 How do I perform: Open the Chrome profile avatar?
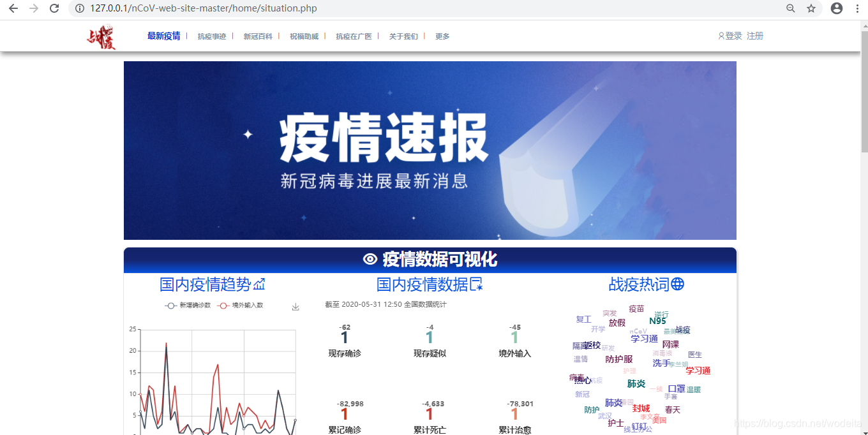tap(837, 8)
